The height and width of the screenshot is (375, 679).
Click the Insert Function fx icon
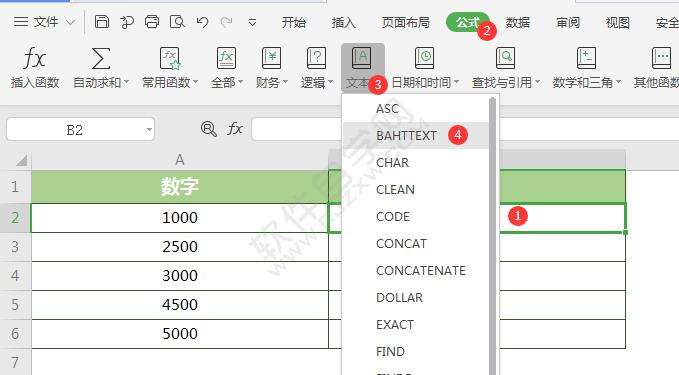click(35, 58)
